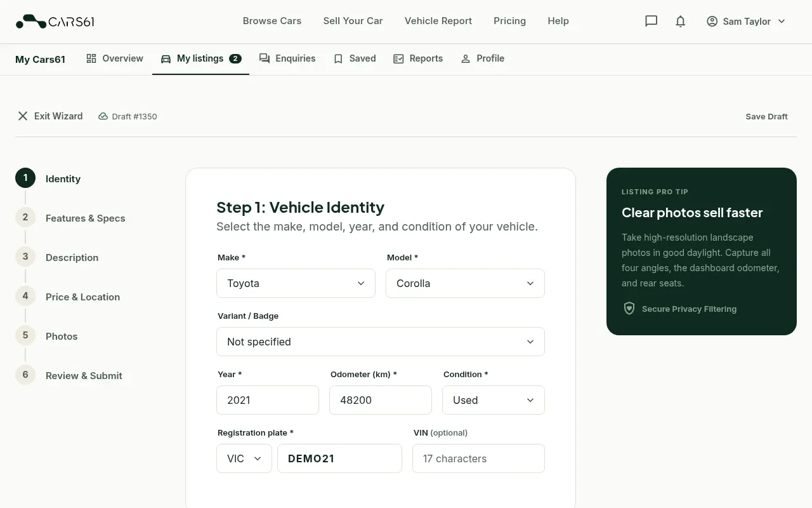Viewport: 812px width, 508px height.
Task: Open the Variant / Badge dropdown
Action: [381, 342]
